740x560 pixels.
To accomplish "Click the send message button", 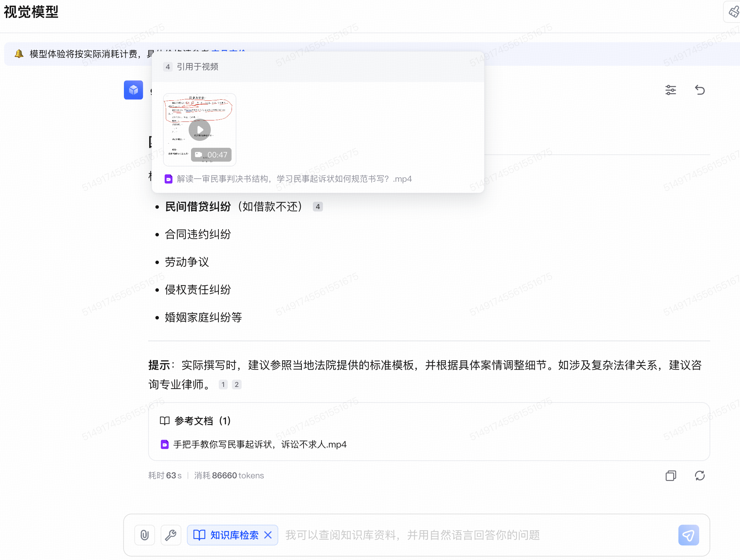I will click(688, 535).
